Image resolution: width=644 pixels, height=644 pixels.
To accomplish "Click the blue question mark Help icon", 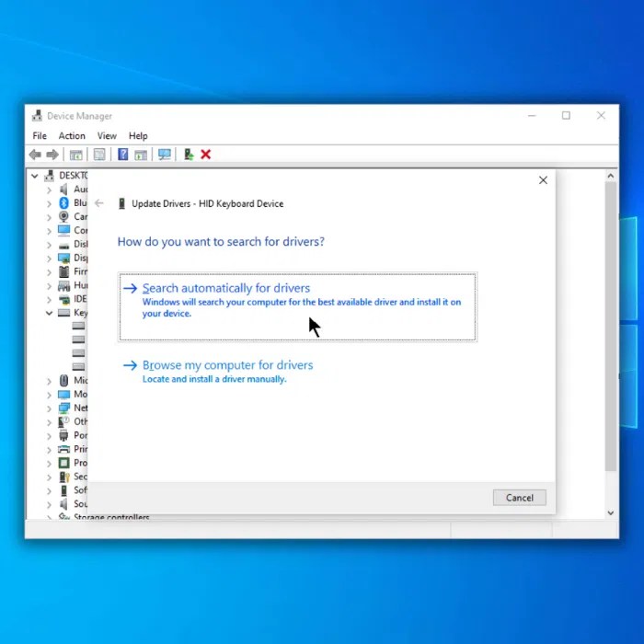I will tap(122, 154).
